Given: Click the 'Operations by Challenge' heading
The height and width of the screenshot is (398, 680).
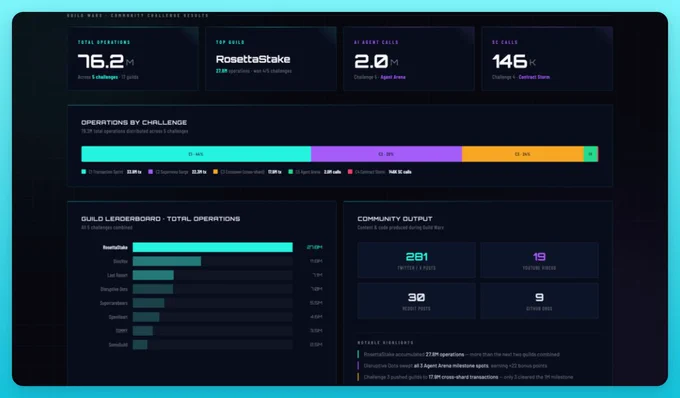Looking at the screenshot, I should 134,123.
